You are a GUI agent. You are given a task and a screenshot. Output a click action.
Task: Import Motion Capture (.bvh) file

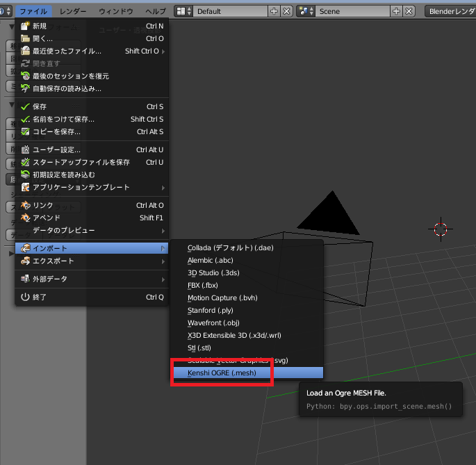coord(247,297)
